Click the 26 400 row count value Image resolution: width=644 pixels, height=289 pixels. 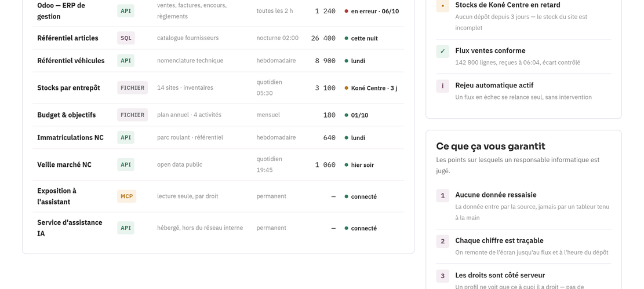[x=323, y=38]
